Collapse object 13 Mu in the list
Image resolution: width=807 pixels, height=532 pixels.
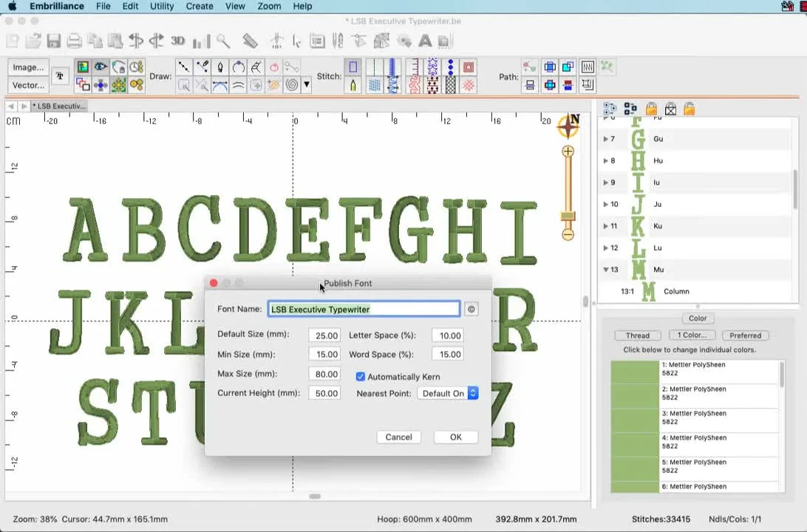click(606, 269)
